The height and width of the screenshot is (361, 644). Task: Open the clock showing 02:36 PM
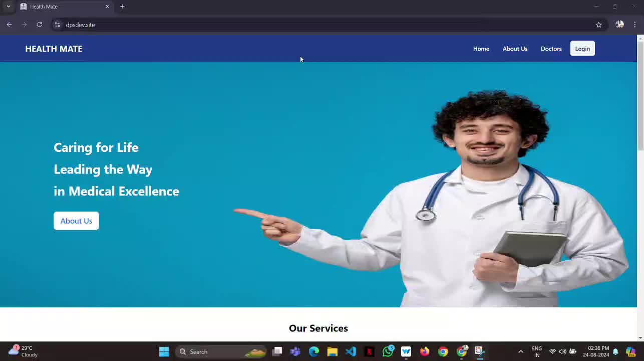click(x=596, y=351)
